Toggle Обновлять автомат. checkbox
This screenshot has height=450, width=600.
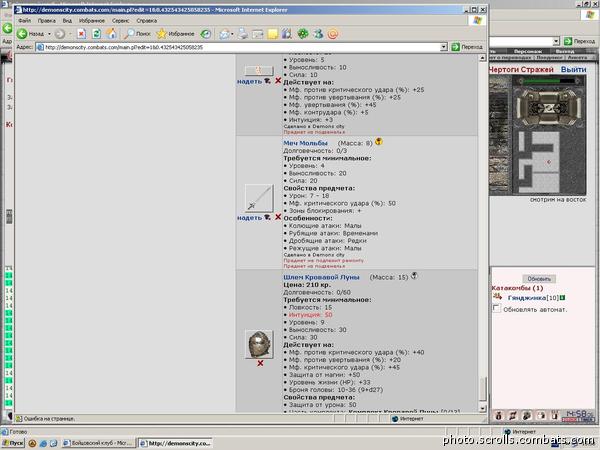coord(496,308)
